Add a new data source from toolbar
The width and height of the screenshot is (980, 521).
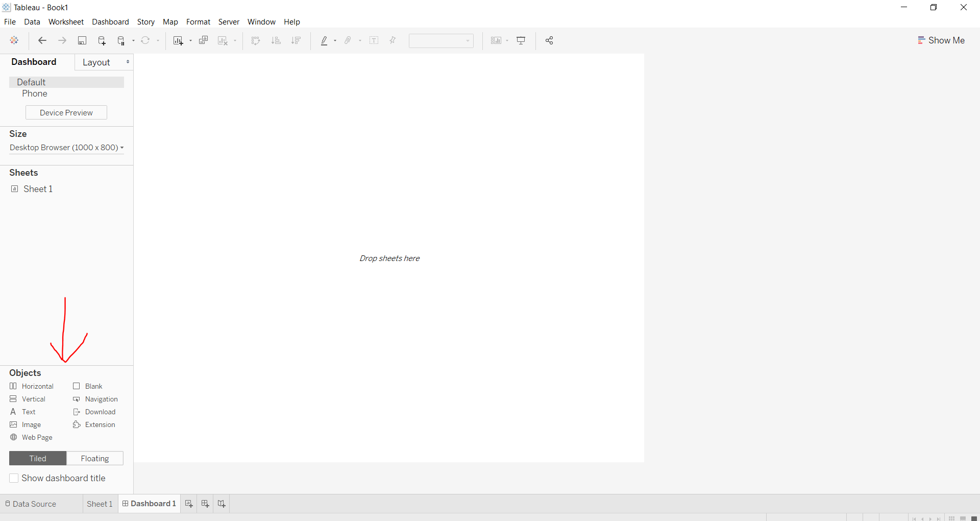[102, 40]
